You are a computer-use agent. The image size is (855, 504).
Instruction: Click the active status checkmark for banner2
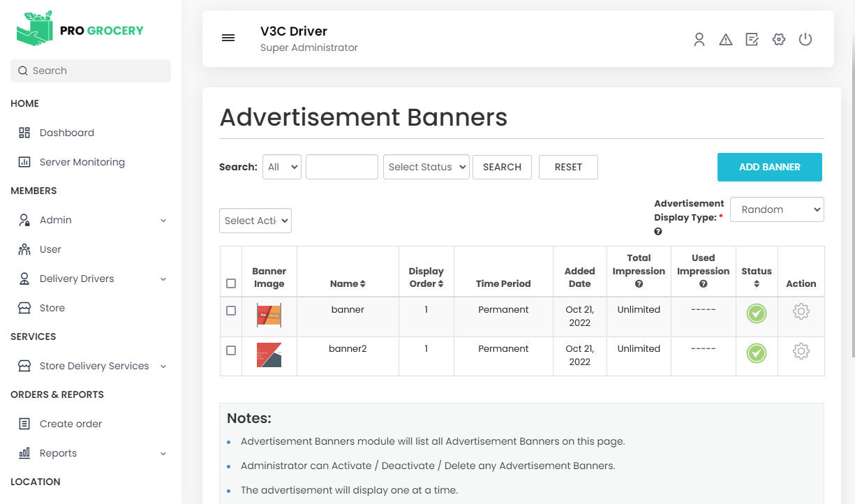(757, 353)
